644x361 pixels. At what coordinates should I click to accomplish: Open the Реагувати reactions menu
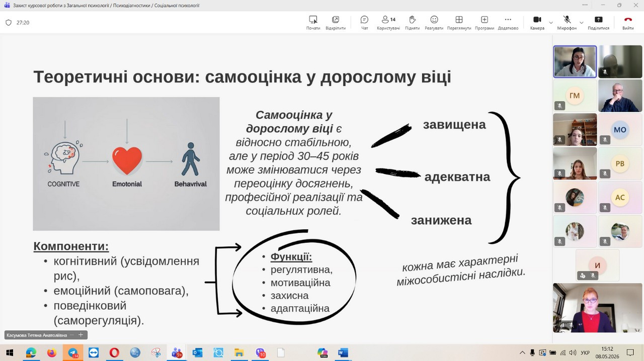(x=434, y=23)
